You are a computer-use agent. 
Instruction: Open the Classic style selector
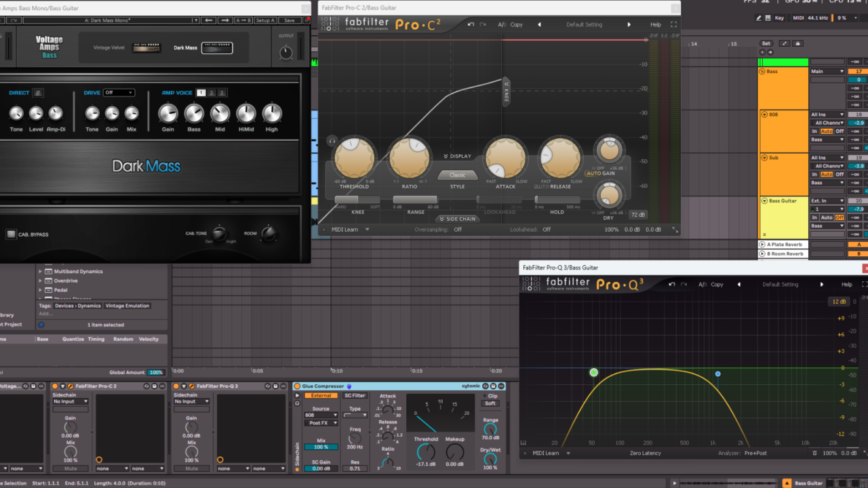point(458,175)
